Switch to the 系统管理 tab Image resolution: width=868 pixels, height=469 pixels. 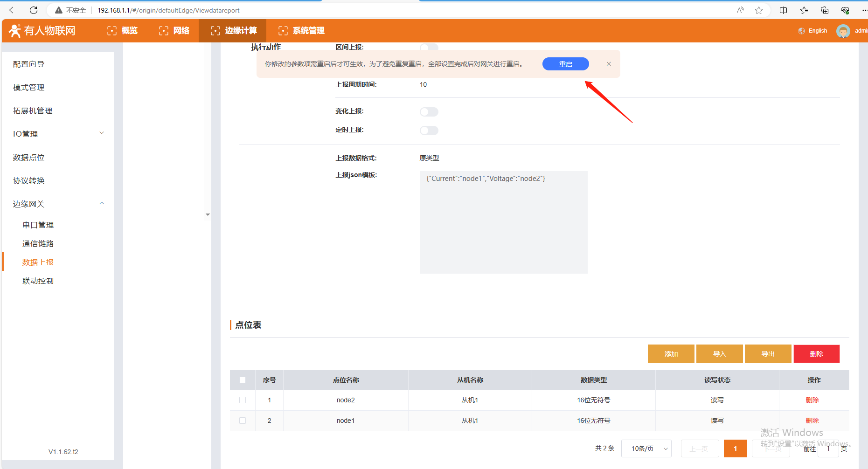click(301, 31)
